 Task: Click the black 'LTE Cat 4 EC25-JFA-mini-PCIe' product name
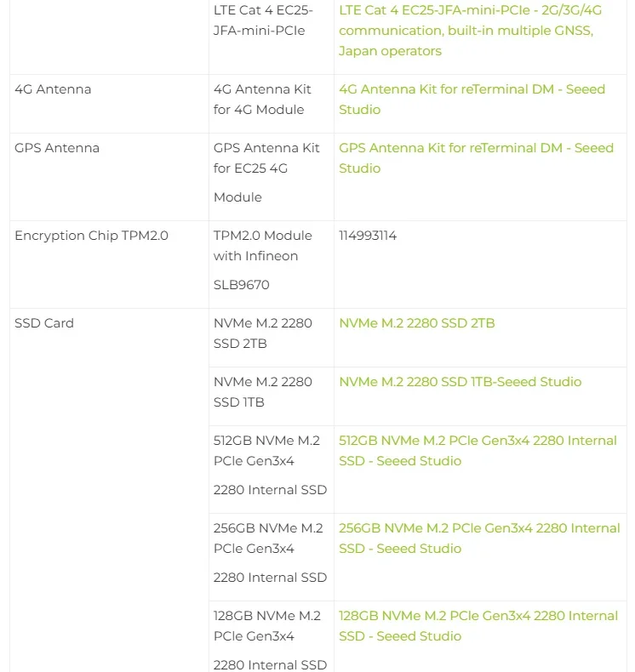tap(262, 20)
